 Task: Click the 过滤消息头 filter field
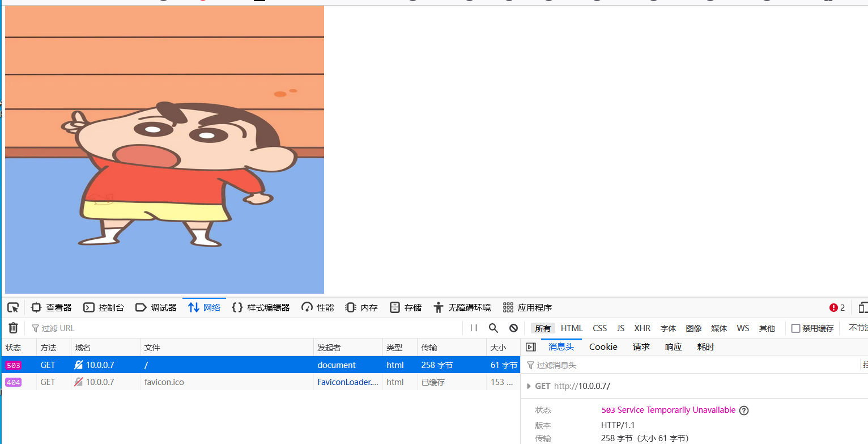(x=691, y=365)
